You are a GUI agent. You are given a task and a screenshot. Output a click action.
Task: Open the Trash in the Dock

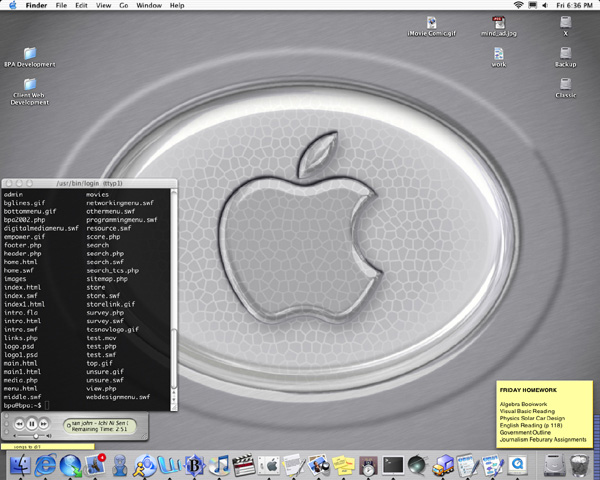[579, 465]
